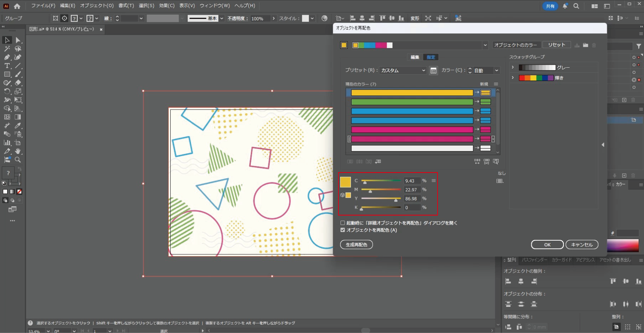
Task: Open the color list hamburger menu beside 新規
Action: (x=496, y=84)
